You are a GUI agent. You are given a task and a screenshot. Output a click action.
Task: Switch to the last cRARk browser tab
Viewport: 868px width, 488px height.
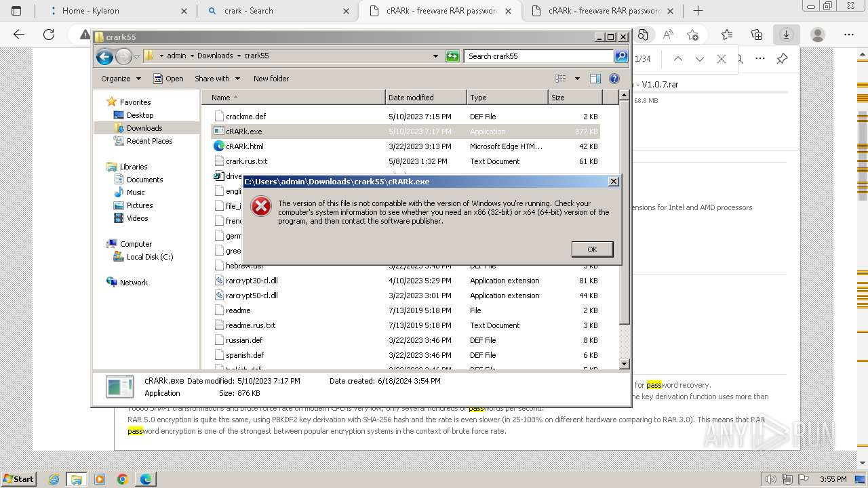[x=602, y=11]
